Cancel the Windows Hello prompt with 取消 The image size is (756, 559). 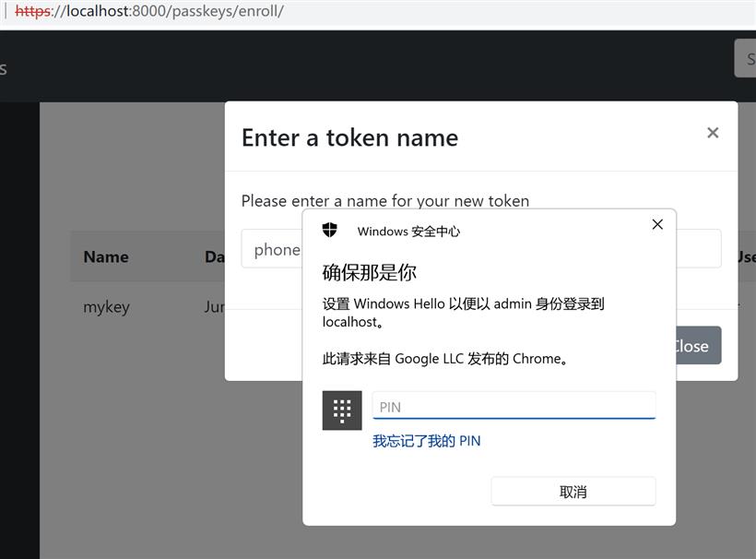pyautogui.click(x=573, y=492)
